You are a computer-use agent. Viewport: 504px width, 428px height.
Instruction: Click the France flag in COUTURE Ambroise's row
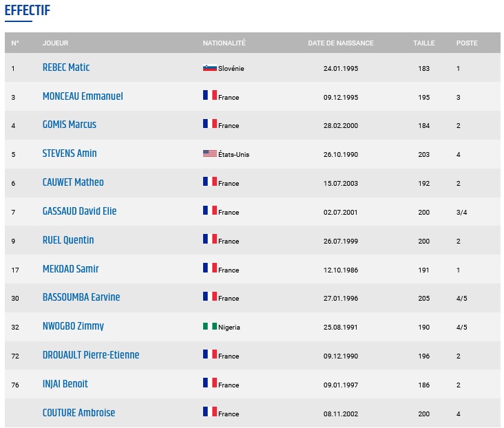(210, 411)
